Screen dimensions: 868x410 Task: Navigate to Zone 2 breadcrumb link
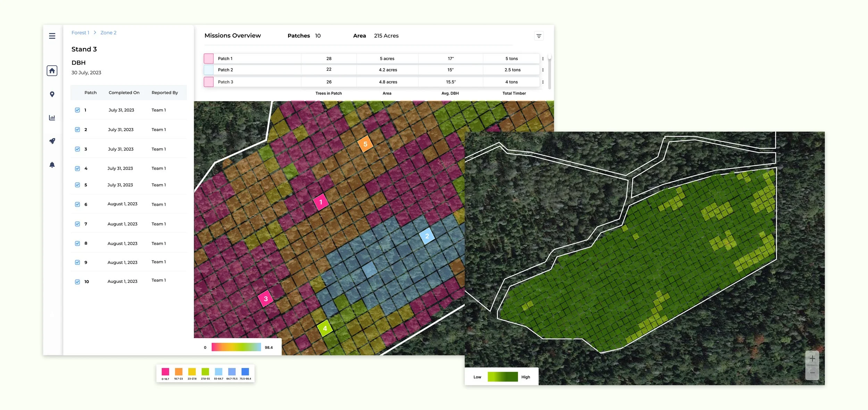(108, 33)
